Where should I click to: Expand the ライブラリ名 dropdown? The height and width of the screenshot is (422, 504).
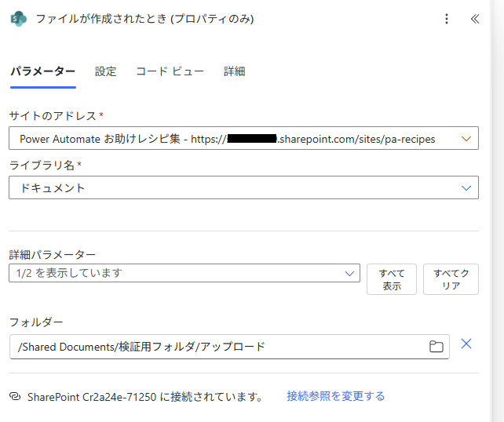(243, 187)
